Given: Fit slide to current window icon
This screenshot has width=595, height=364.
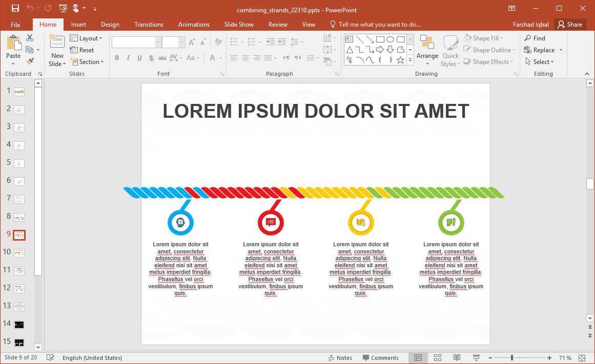Looking at the screenshot, I should 582,358.
